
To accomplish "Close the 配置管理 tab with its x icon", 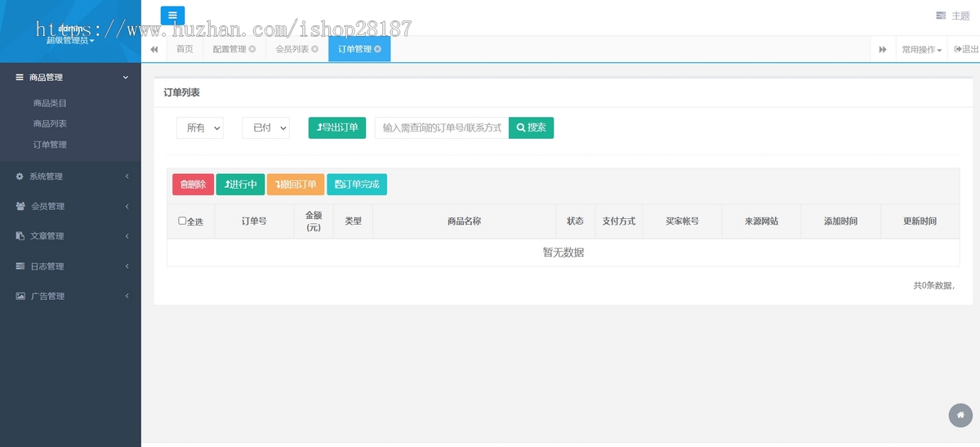I will point(252,49).
